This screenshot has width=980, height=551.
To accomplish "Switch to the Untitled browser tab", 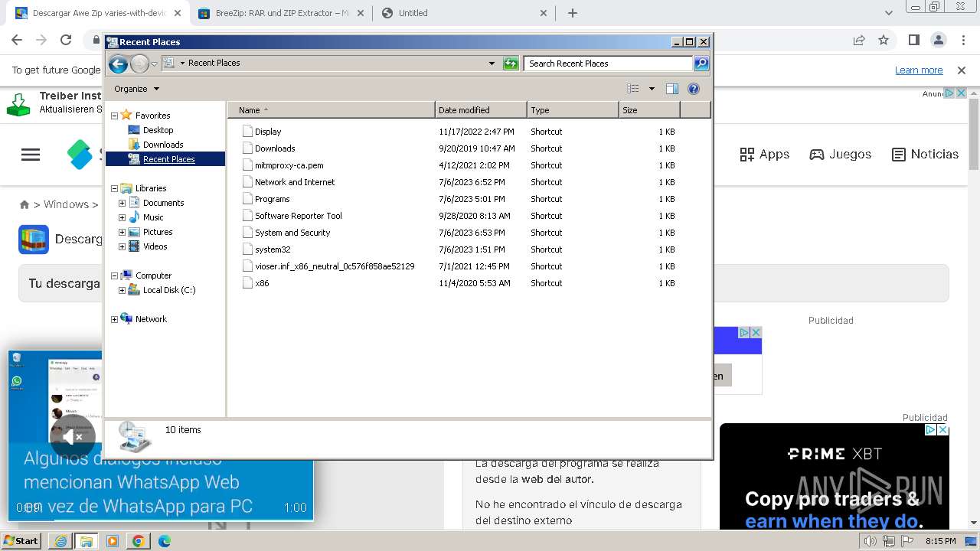I will pos(463,13).
